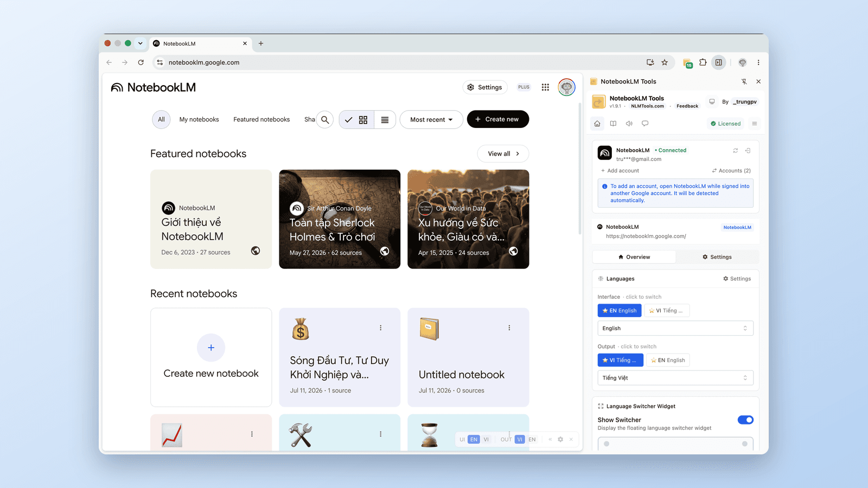This screenshot has height=488, width=868.
Task: Open Languages section Settings link
Action: [x=737, y=279]
